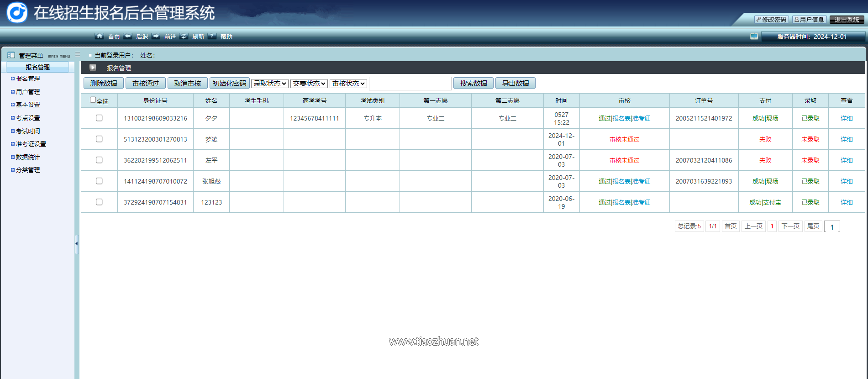
Task: Open 详细 for the 张旭彪 row
Action: click(847, 181)
